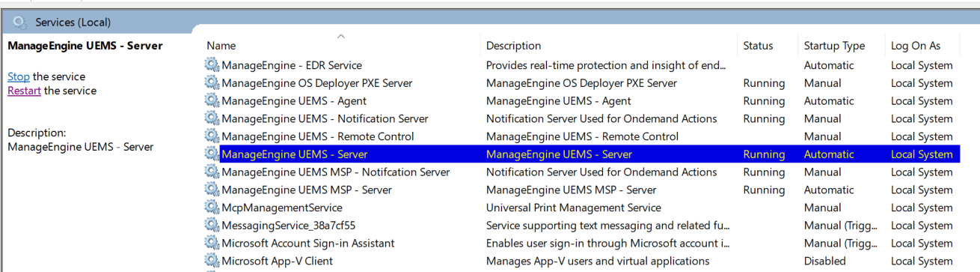The height and width of the screenshot is (272, 980).
Task: Click gear icon of MessagingService_38a7cf55
Action: coord(212,226)
